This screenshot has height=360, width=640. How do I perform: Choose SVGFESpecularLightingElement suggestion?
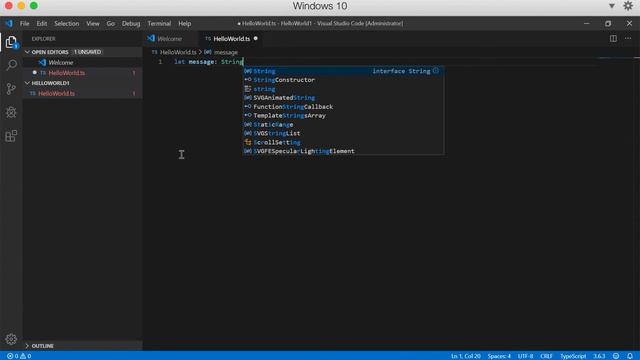click(x=343, y=151)
